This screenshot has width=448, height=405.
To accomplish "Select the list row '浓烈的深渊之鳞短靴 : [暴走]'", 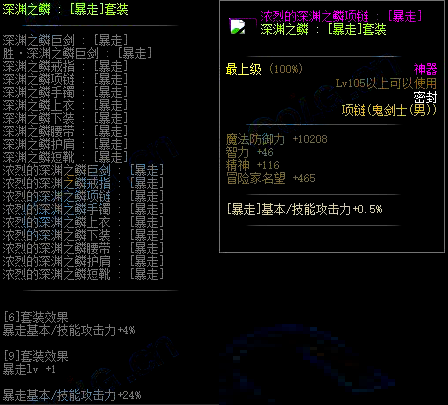I will tap(83, 274).
